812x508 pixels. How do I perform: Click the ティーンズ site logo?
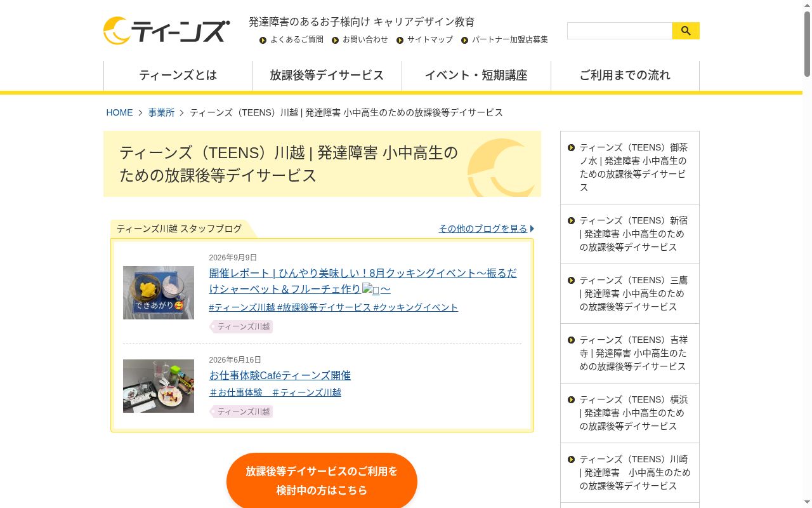click(166, 30)
